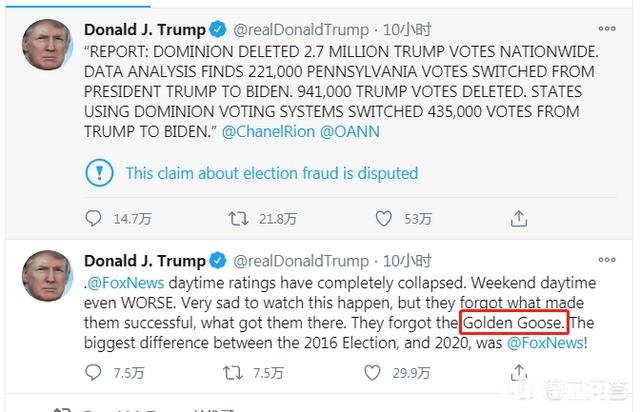This screenshot has height=412, width=640.
Task: Reply to the FoxNews ratings tweet
Action: (93, 372)
